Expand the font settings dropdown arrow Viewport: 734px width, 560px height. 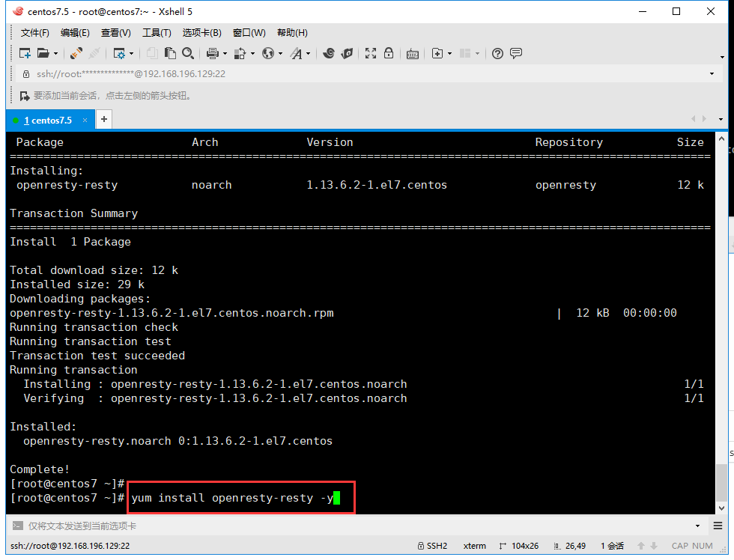click(x=308, y=53)
